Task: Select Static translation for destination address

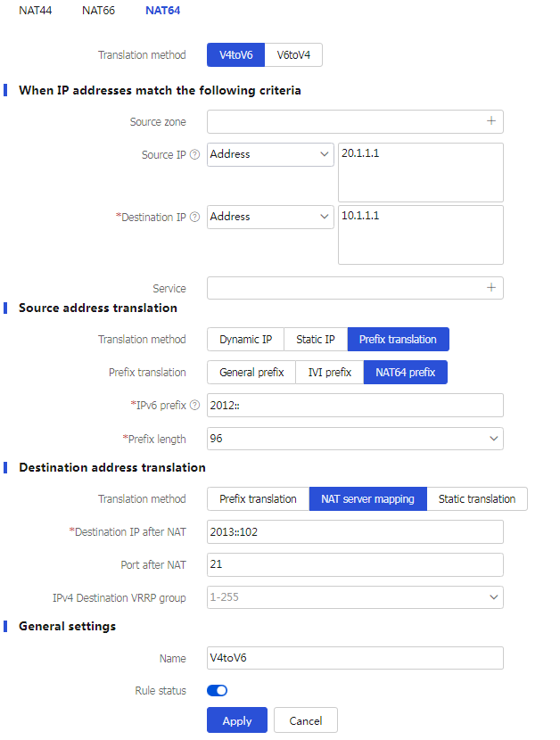Action: click(477, 498)
